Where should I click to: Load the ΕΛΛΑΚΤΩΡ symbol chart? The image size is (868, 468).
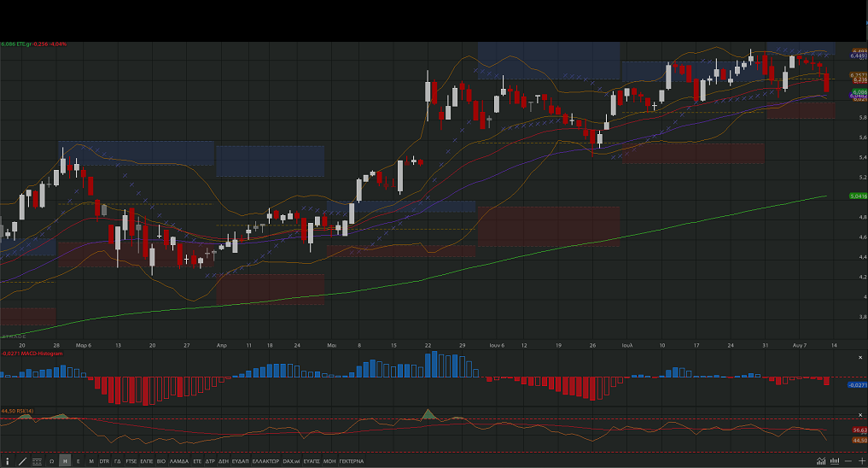[x=265, y=461]
